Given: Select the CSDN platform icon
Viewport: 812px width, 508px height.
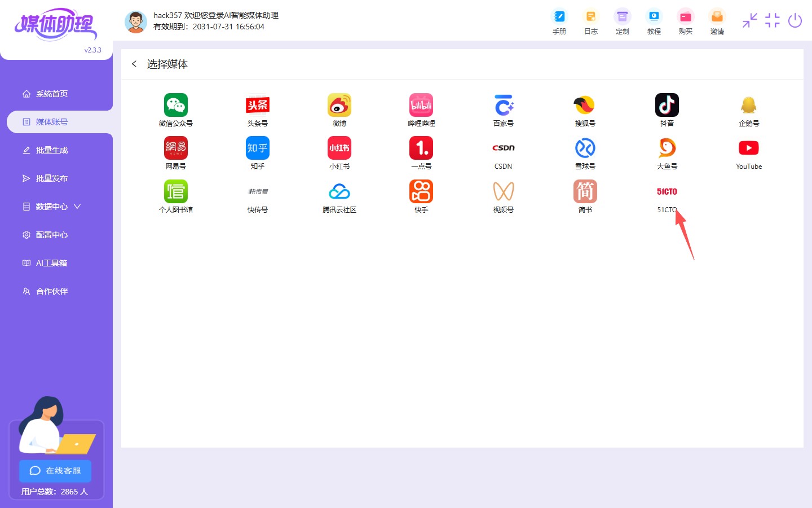Looking at the screenshot, I should point(503,148).
